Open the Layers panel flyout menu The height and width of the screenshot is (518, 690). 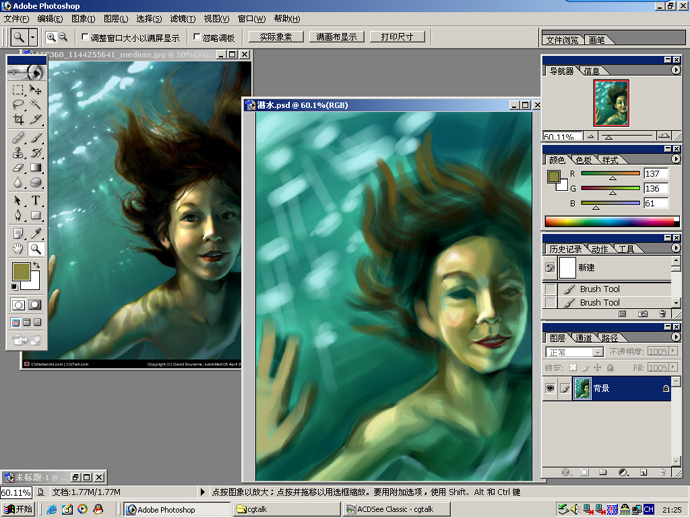tap(675, 337)
